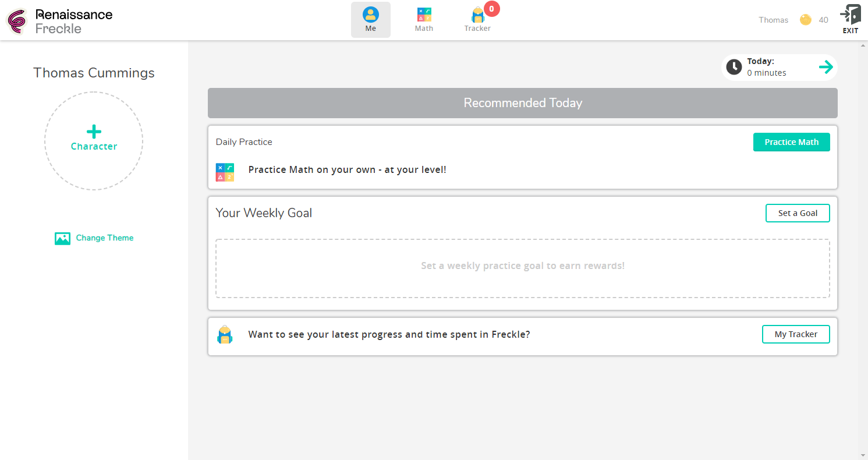Click the Math subject icon in Daily Practice
Viewport: 868px width, 460px height.
[225, 172]
